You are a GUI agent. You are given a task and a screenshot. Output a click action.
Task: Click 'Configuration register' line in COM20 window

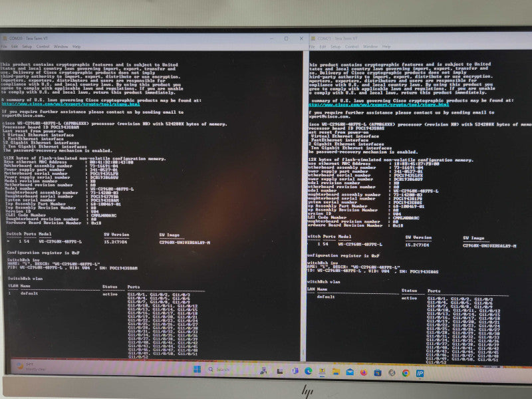[x=43, y=253]
